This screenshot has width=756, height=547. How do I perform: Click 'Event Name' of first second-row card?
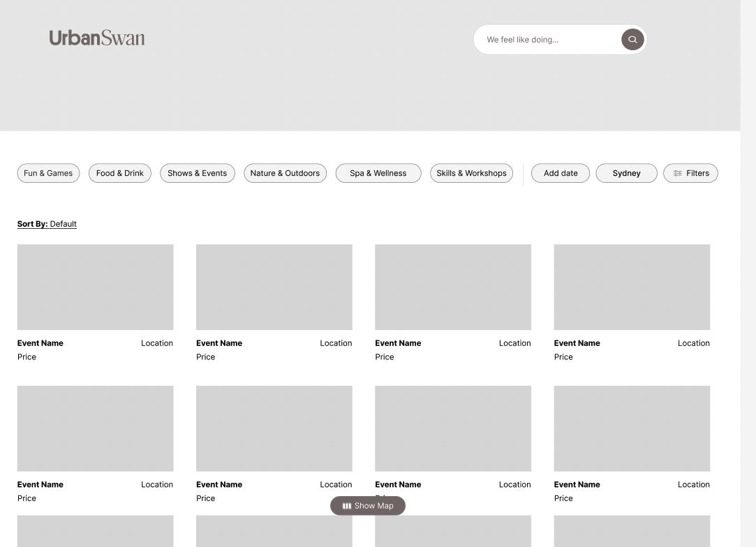pyautogui.click(x=40, y=484)
